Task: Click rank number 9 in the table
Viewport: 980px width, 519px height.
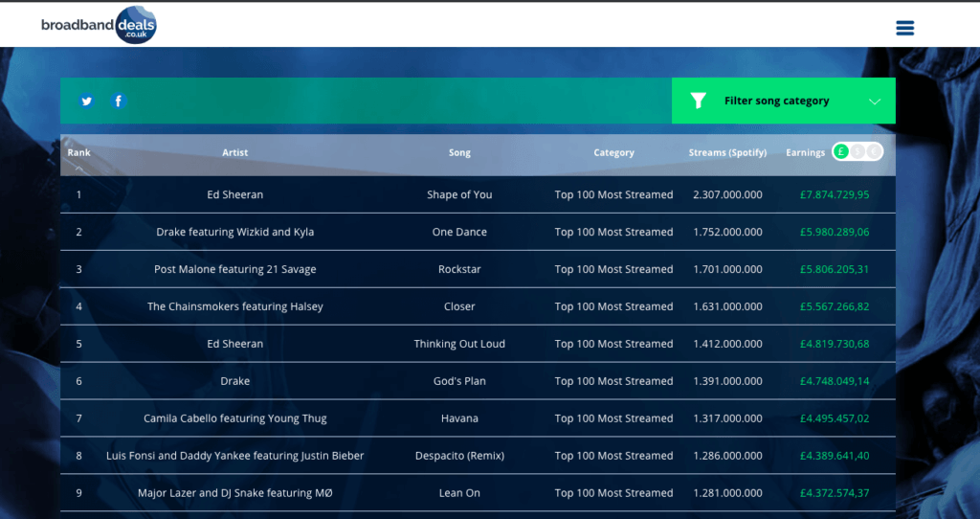Action: tap(78, 493)
